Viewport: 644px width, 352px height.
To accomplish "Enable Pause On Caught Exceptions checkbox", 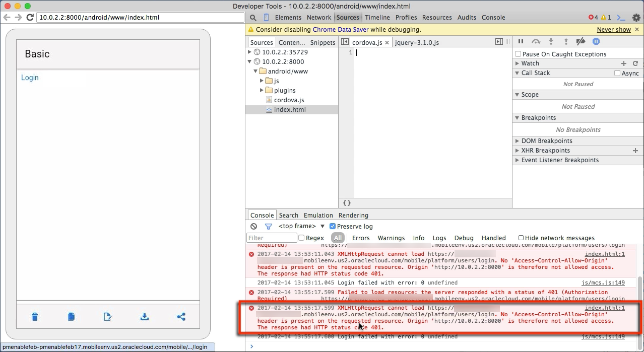I will (x=518, y=54).
